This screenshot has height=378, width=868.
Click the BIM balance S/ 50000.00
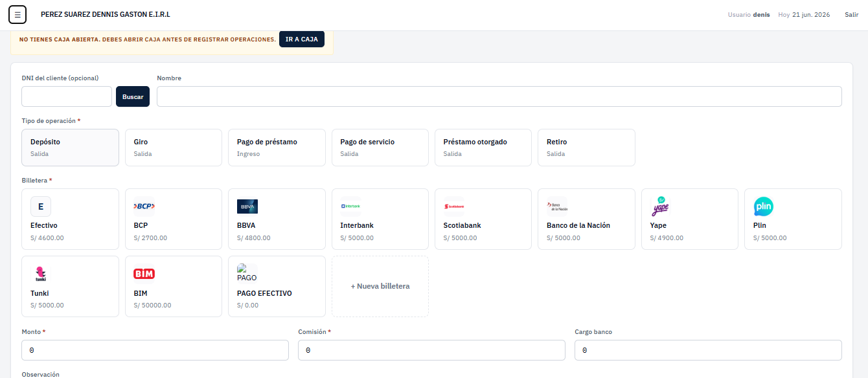pyautogui.click(x=152, y=306)
